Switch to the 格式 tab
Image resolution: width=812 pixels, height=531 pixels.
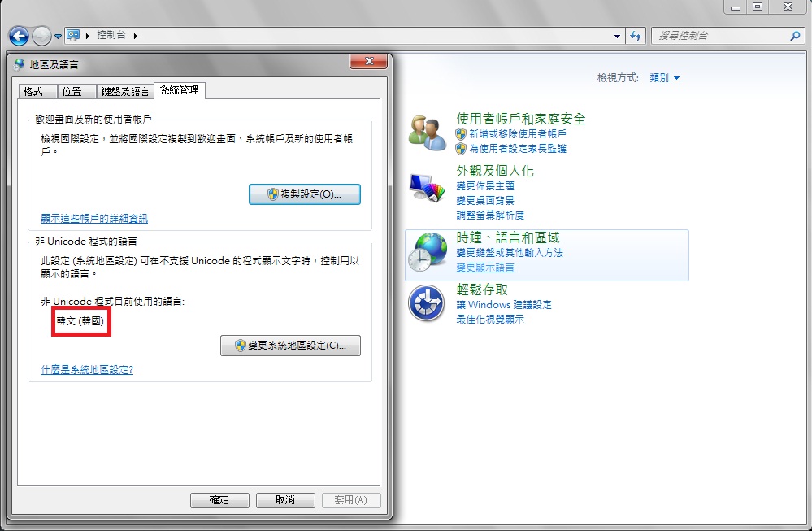coord(37,92)
